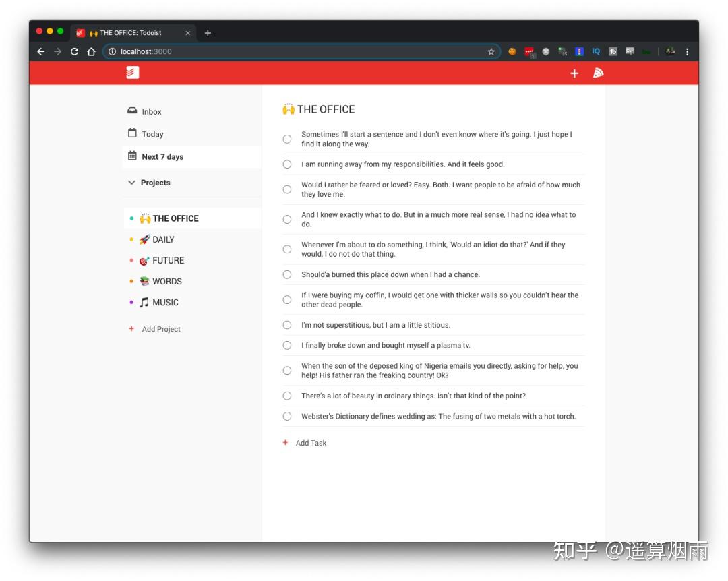Click the pizza slice icon in the header
The width and height of the screenshot is (728, 581).
coord(598,73)
